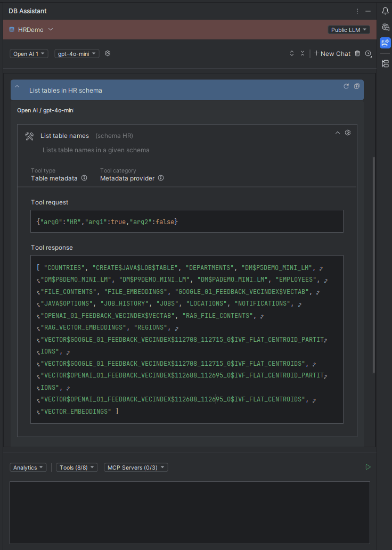Image resolution: width=392 pixels, height=550 pixels.
Task: Open the notifications bell icon
Action: [x=385, y=11]
